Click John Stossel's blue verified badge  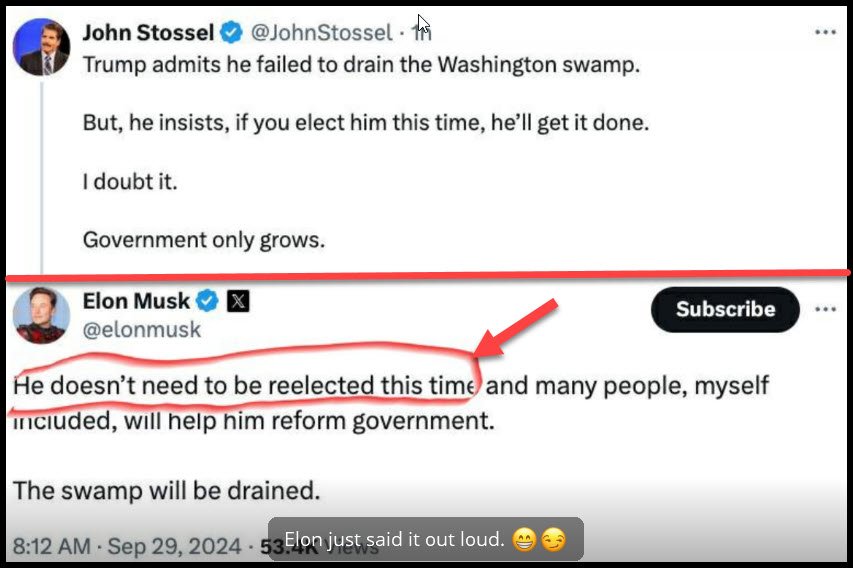[231, 33]
